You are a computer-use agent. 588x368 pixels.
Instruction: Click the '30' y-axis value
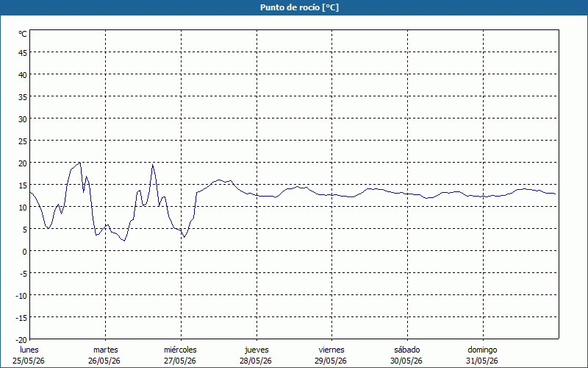(x=23, y=119)
